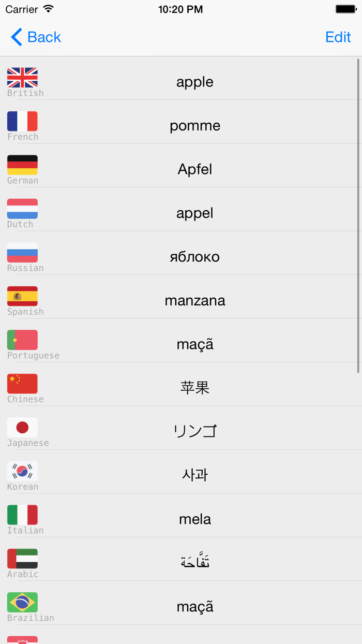Tap the Italian flag icon

(x=22, y=515)
